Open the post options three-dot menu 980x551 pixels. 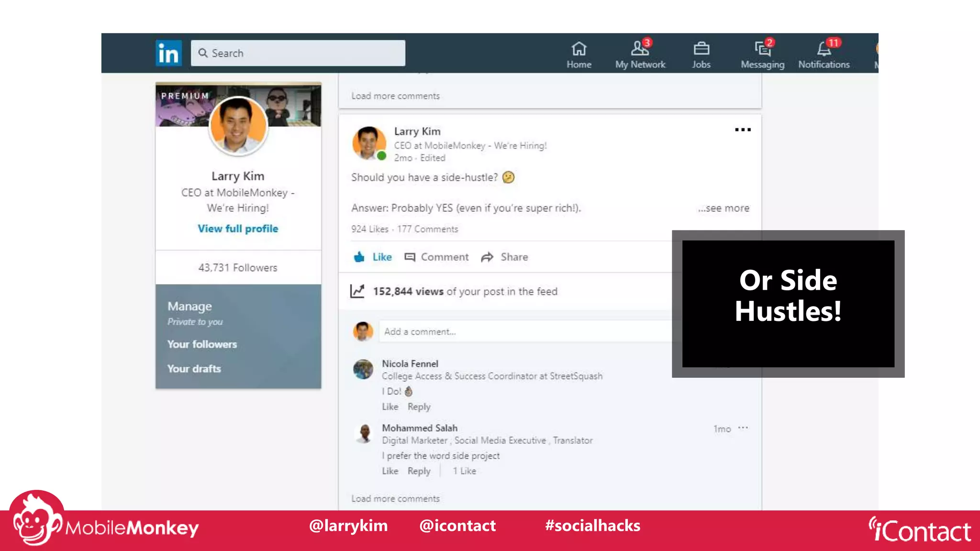tap(743, 130)
